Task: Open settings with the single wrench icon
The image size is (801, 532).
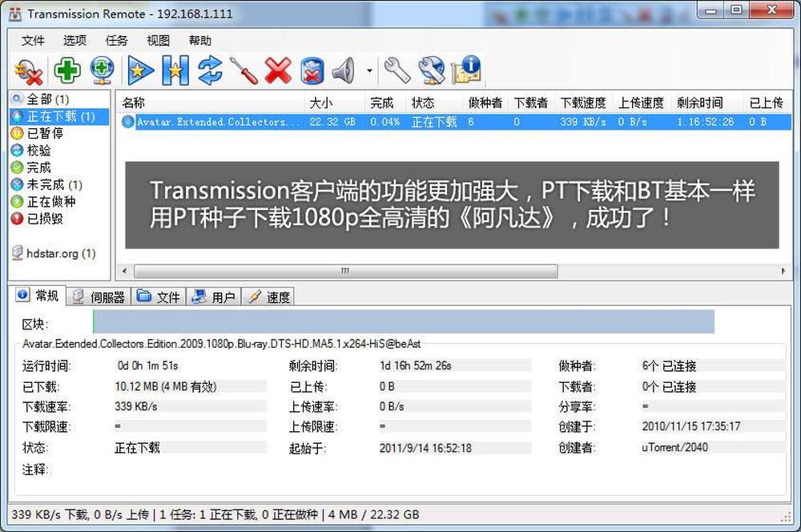Action: [x=397, y=71]
